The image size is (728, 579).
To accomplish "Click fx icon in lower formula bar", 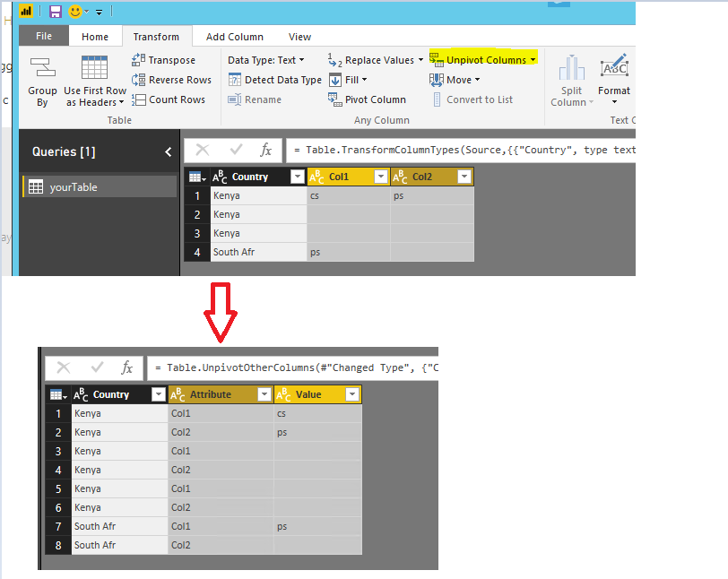I will click(126, 367).
